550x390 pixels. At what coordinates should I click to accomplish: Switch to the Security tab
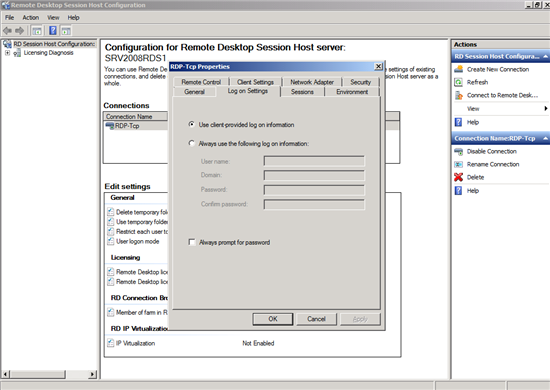pos(361,82)
